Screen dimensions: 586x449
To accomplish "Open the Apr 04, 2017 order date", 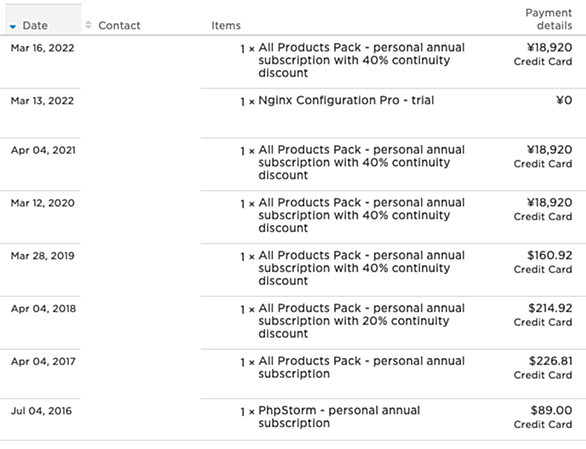I will point(43,362).
